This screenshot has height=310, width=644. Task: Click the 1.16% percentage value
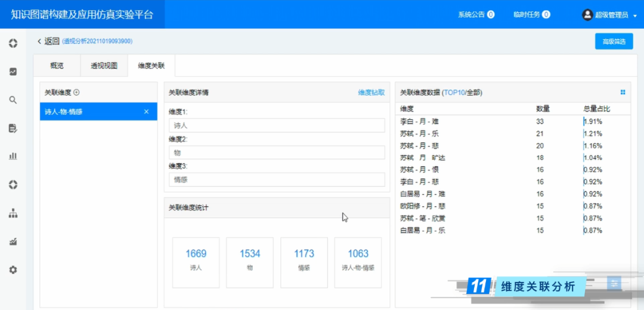click(x=593, y=146)
